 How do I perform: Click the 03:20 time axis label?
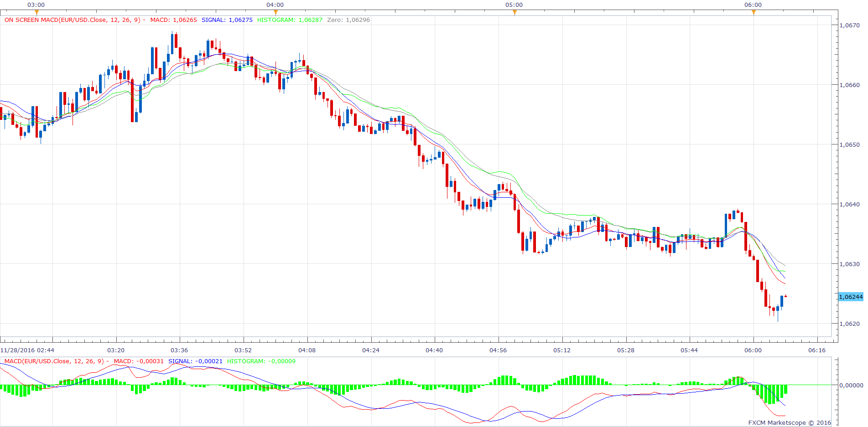116,350
